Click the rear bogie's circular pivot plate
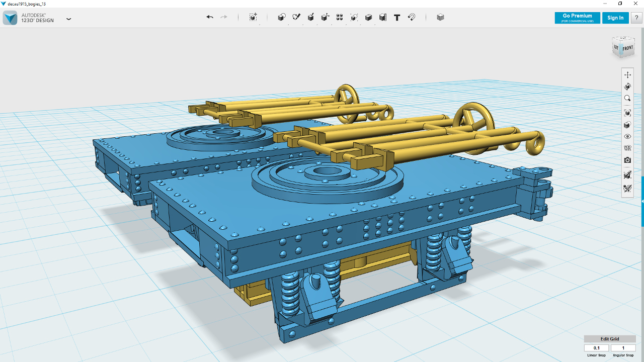The height and width of the screenshot is (362, 644). [222, 137]
